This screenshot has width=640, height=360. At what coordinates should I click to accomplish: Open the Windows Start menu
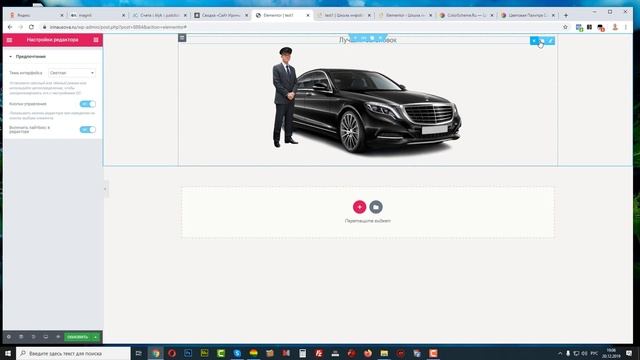pyautogui.click(x=8, y=353)
